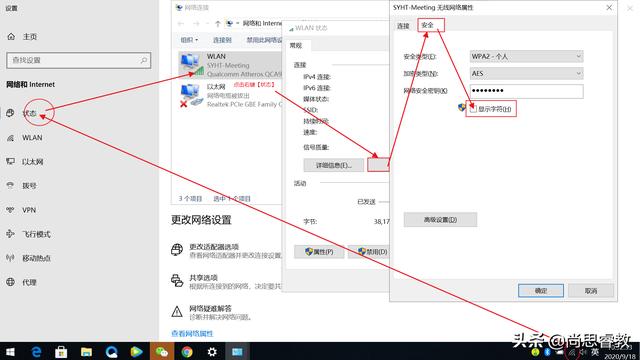This screenshot has height=360, width=640.
Task: Check the Show characters (显示字符) checkbox
Action: (x=473, y=109)
